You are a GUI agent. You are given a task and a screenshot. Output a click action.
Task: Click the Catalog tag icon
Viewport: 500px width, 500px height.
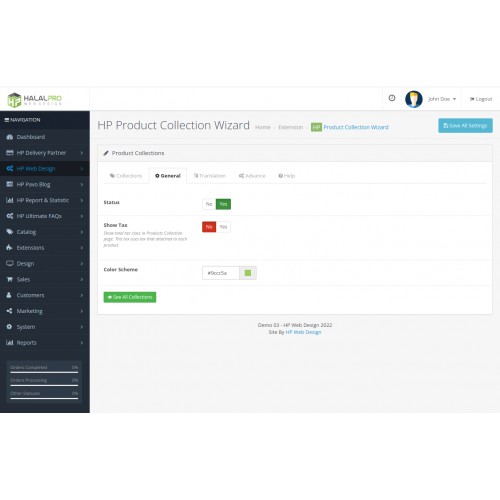[x=10, y=232]
